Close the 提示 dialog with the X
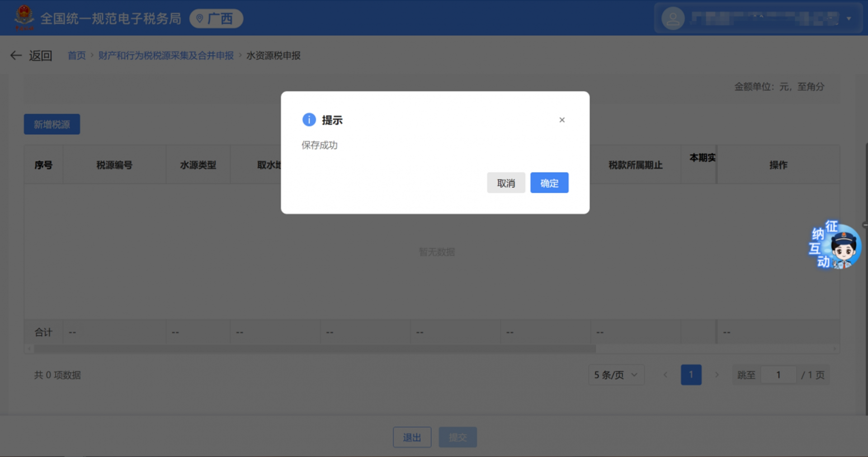 point(562,120)
